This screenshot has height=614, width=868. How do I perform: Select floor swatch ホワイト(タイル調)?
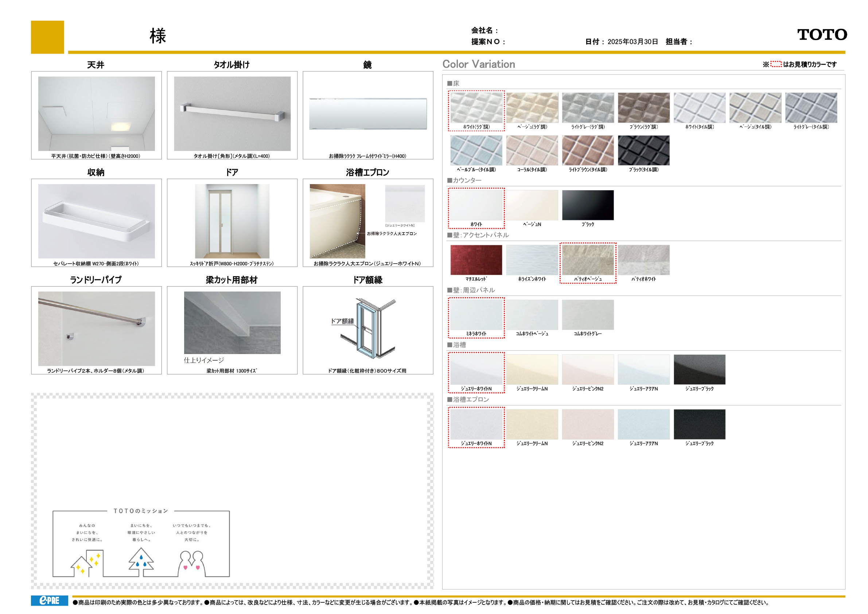(699, 108)
